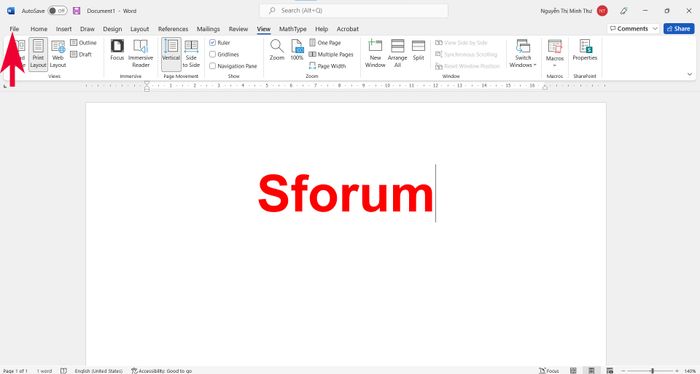Open Outline view
The image size is (700, 374).
83,43
